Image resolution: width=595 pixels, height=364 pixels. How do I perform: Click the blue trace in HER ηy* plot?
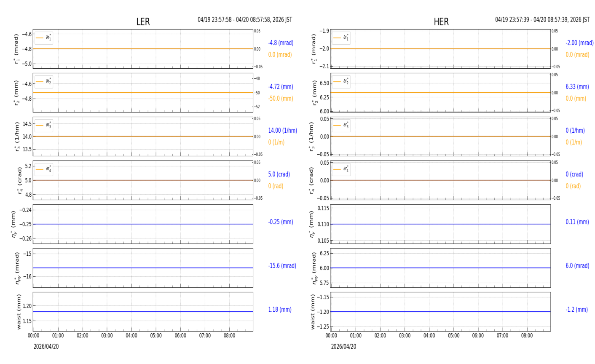pyautogui.click(x=440, y=224)
